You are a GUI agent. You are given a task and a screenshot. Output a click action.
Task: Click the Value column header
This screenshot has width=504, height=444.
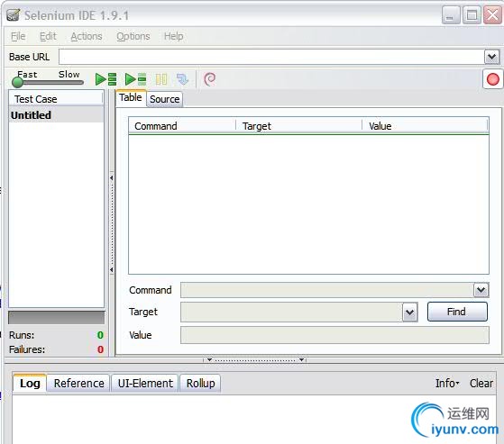coord(425,126)
